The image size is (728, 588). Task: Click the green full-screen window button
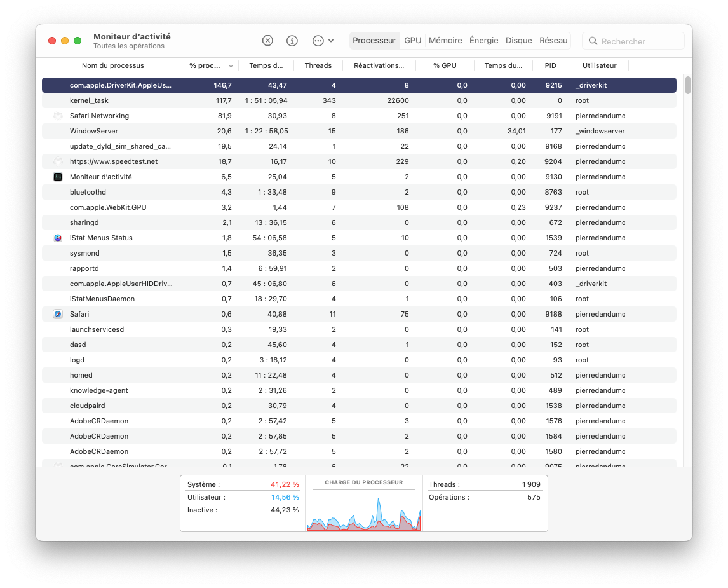coord(78,41)
